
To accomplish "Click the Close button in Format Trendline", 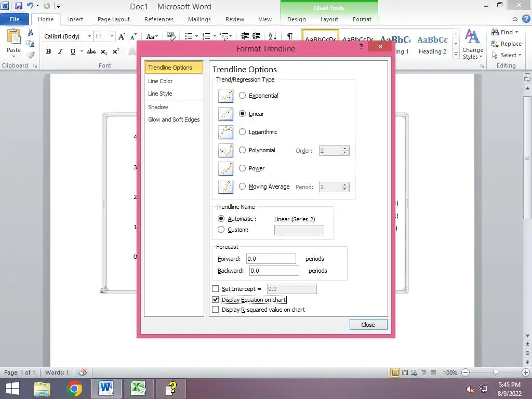I will click(368, 325).
